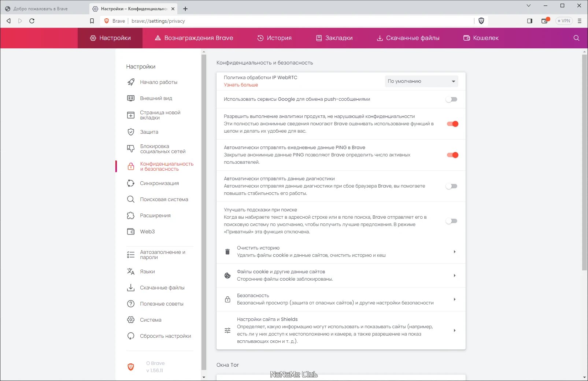588x381 pixels.
Task: Open the hamburger main menu icon
Action: (580, 21)
